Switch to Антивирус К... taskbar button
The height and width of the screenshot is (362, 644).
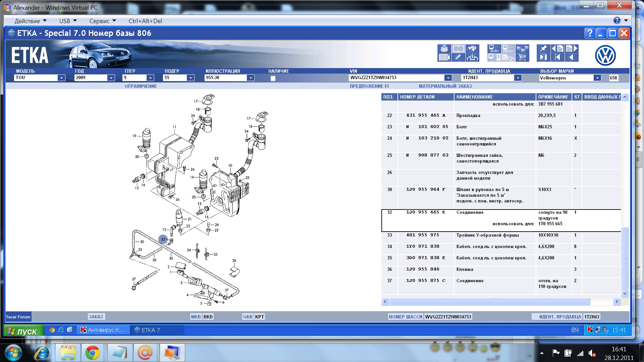(103, 330)
